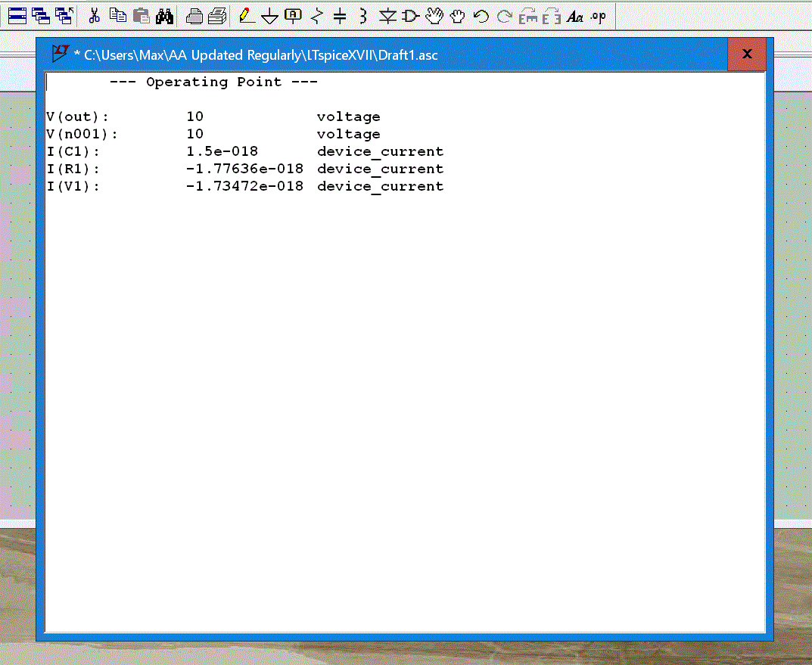Select the Label Net tool

[293, 16]
